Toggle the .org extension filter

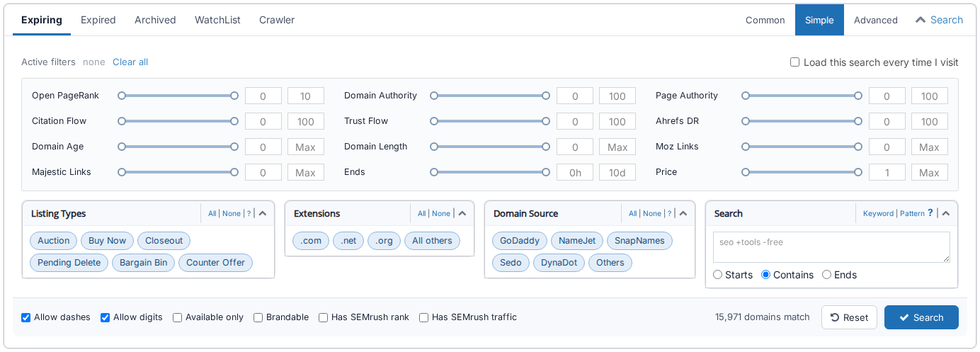pyautogui.click(x=384, y=241)
